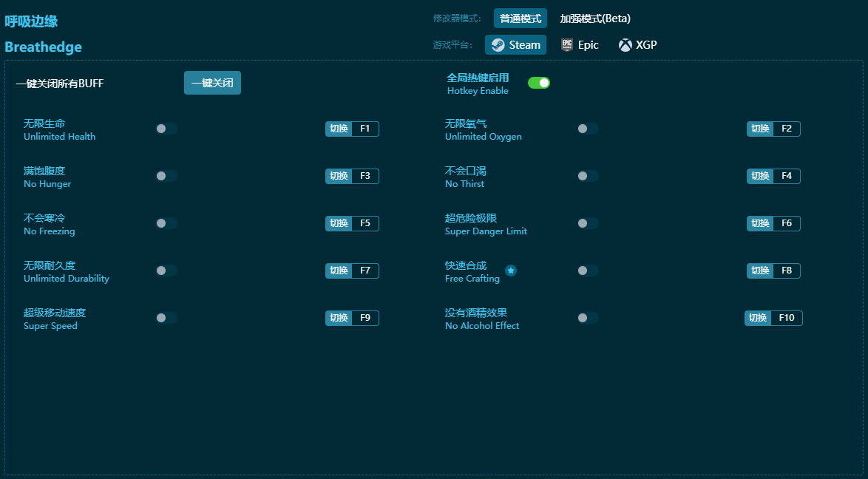The width and height of the screenshot is (868, 479).
Task: Enable Unlimited Durability toggle
Action: [166, 271]
